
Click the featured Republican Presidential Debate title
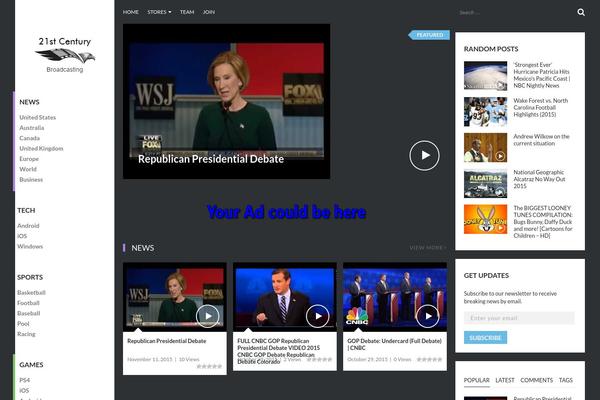point(211,159)
